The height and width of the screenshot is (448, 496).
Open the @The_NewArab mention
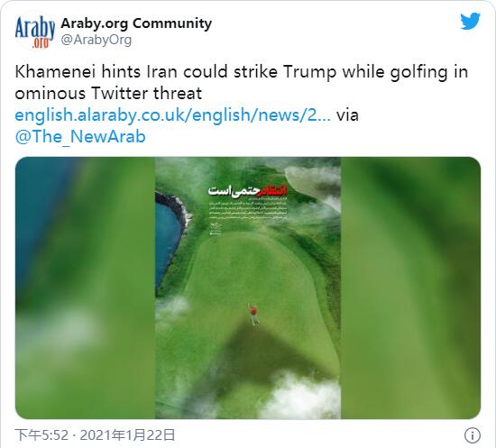pos(80,137)
